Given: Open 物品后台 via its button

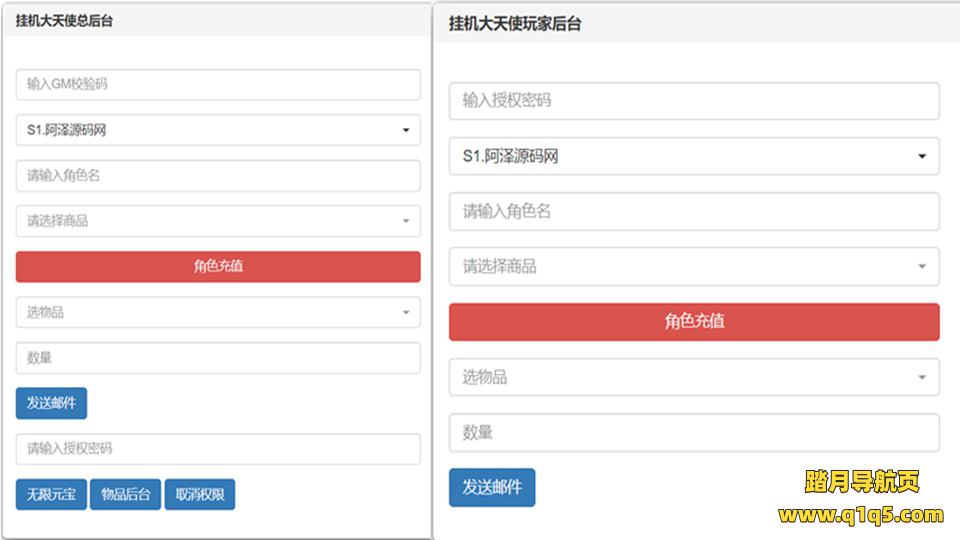Looking at the screenshot, I should click(x=125, y=494).
